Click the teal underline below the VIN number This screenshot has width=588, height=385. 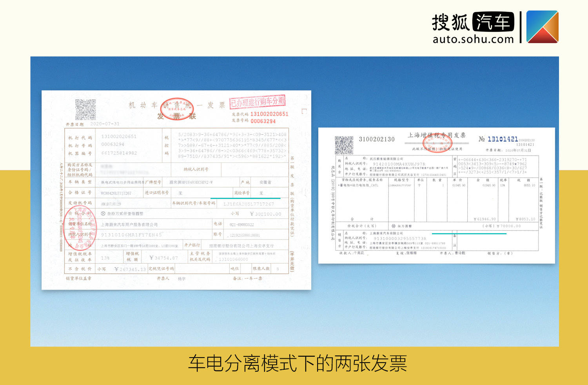245,198
